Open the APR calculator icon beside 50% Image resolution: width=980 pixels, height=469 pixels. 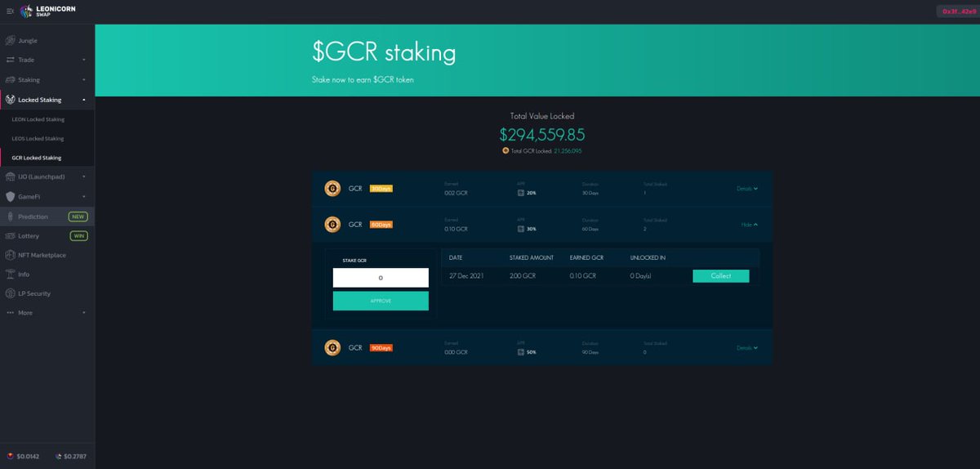click(x=521, y=352)
